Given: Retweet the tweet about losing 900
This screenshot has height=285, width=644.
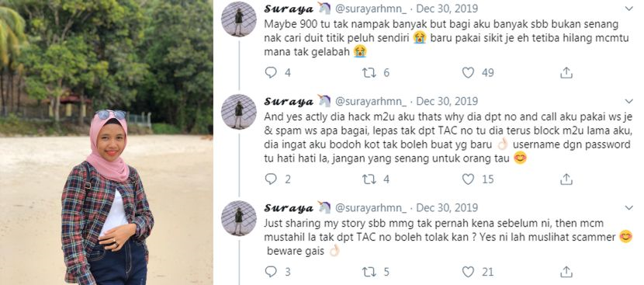Looking at the screenshot, I should click(x=369, y=73).
